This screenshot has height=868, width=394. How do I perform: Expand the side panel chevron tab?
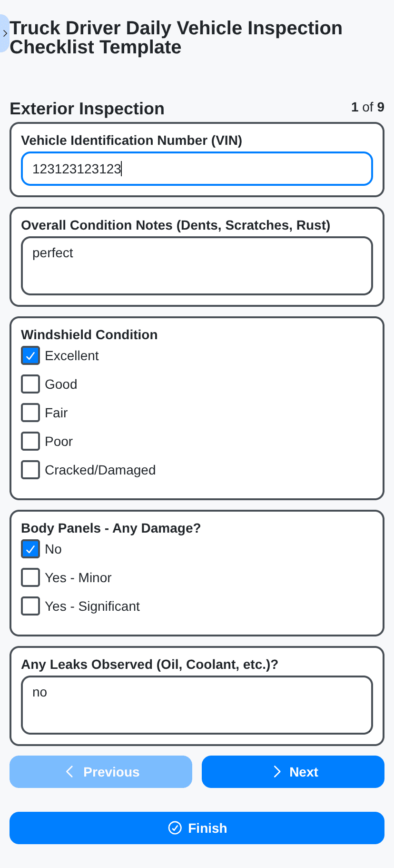pos(5,33)
